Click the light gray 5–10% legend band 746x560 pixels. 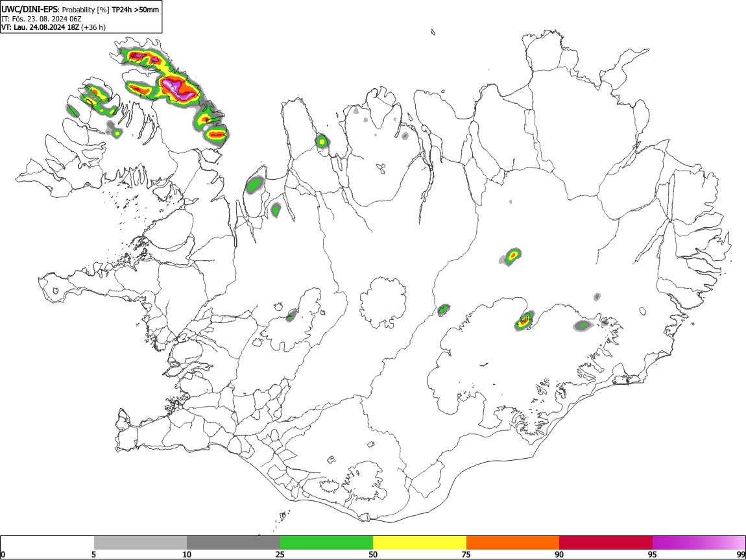[x=140, y=543]
